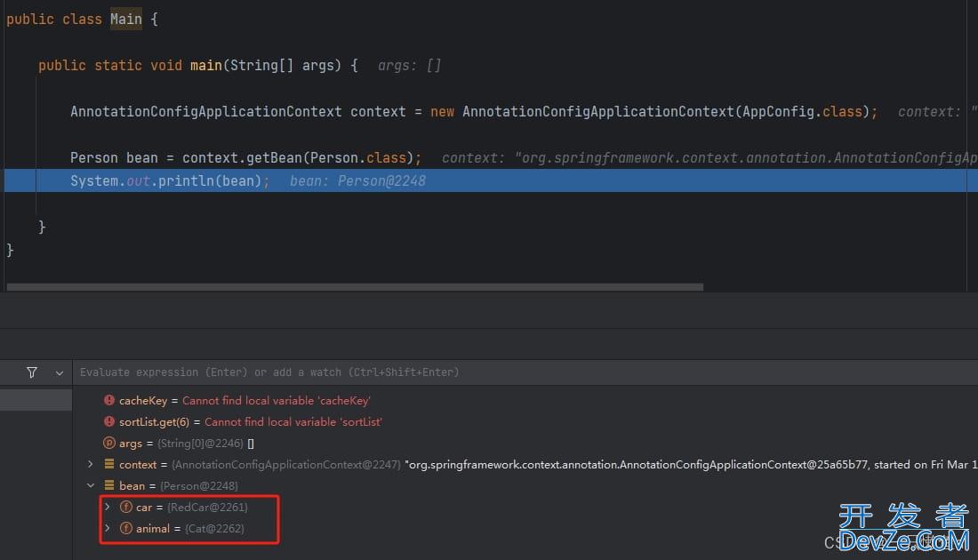Click the field icon next to car

[x=126, y=508]
